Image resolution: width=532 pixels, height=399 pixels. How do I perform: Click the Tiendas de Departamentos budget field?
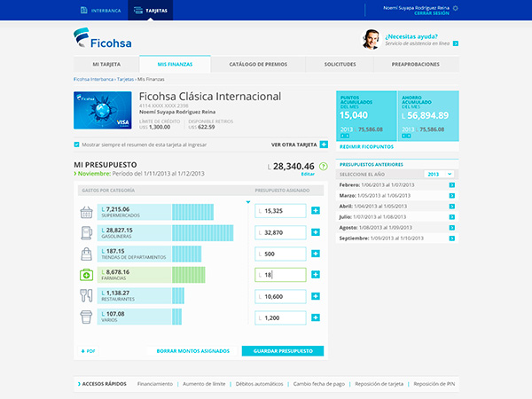[x=280, y=254]
